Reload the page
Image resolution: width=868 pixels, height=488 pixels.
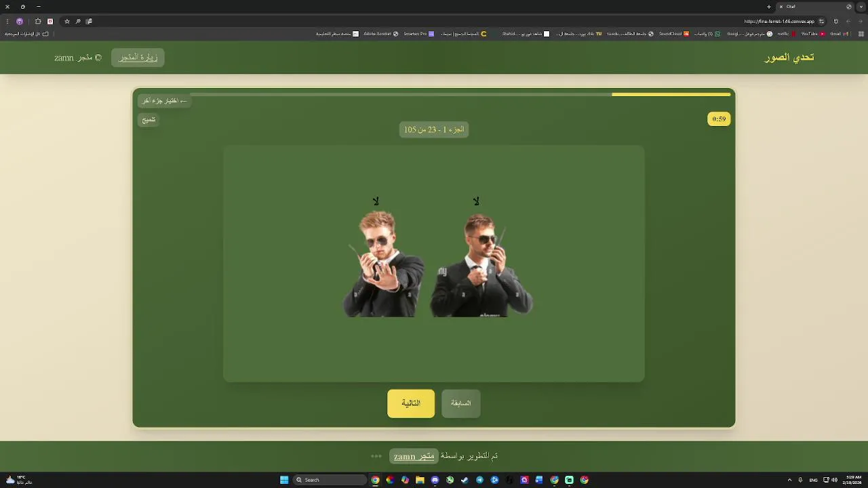tap(836, 21)
